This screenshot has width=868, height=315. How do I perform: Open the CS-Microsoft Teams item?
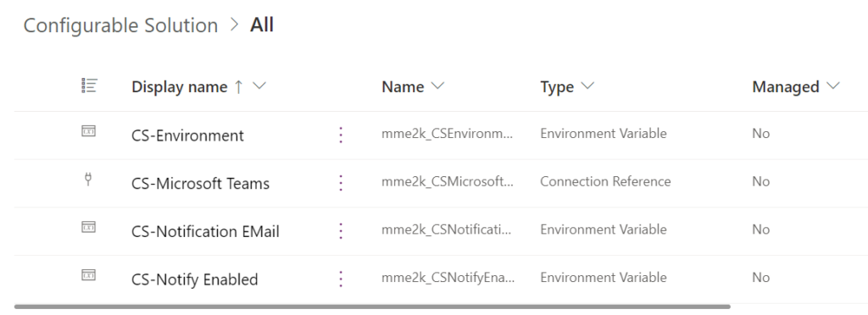pyautogui.click(x=200, y=184)
